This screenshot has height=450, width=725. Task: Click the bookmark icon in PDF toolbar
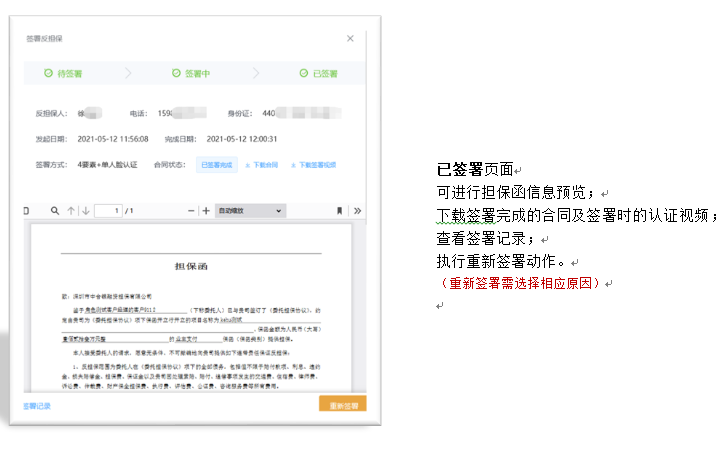[x=340, y=211]
